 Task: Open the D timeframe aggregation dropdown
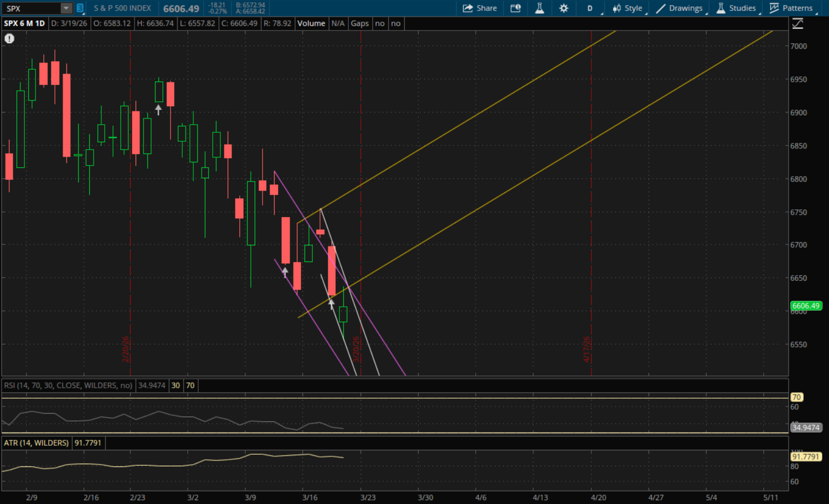coord(590,8)
